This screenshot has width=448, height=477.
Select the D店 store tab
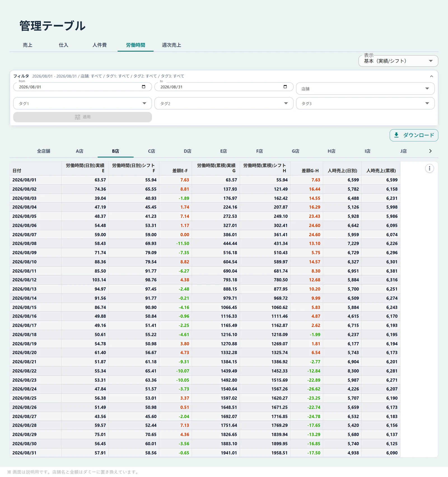(188, 151)
